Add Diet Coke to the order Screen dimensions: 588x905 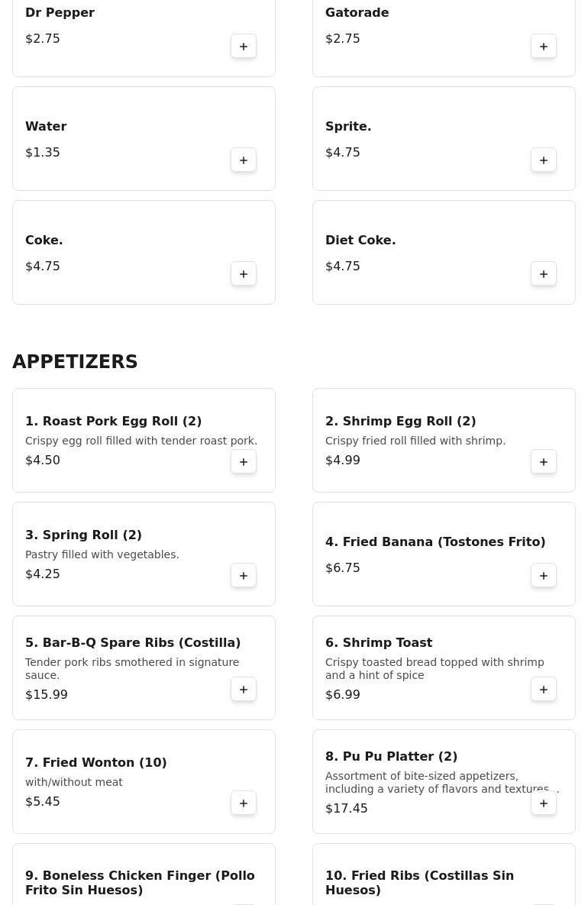coord(544,274)
